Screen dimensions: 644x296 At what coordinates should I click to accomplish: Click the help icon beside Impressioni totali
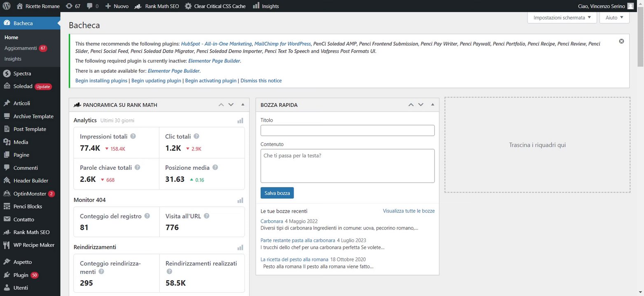coord(133,136)
